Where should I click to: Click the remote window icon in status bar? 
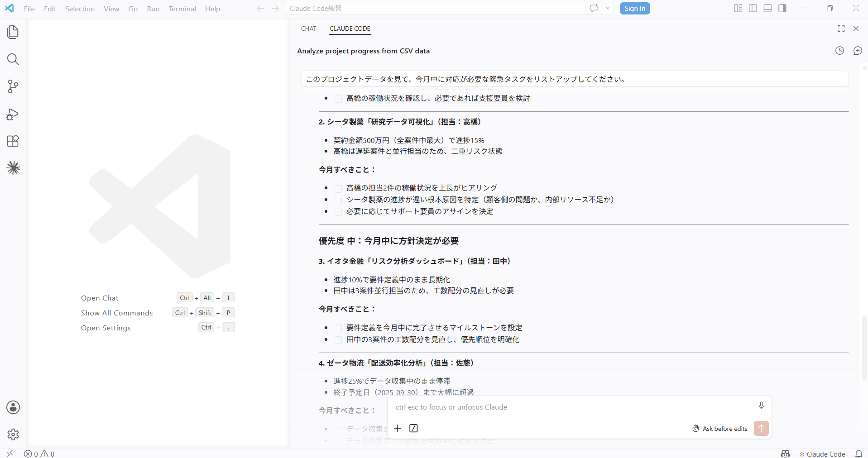click(10, 453)
